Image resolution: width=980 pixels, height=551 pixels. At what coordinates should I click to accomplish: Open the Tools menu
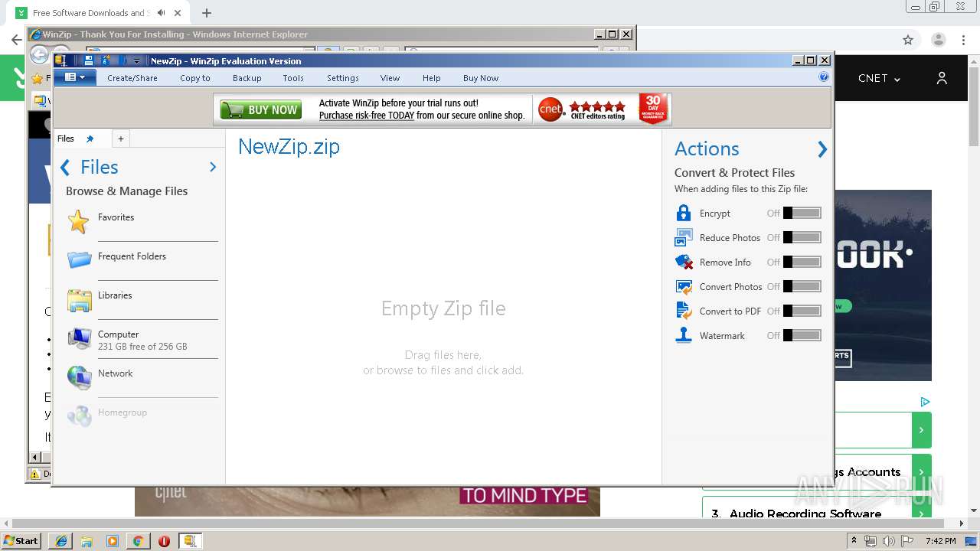[293, 78]
